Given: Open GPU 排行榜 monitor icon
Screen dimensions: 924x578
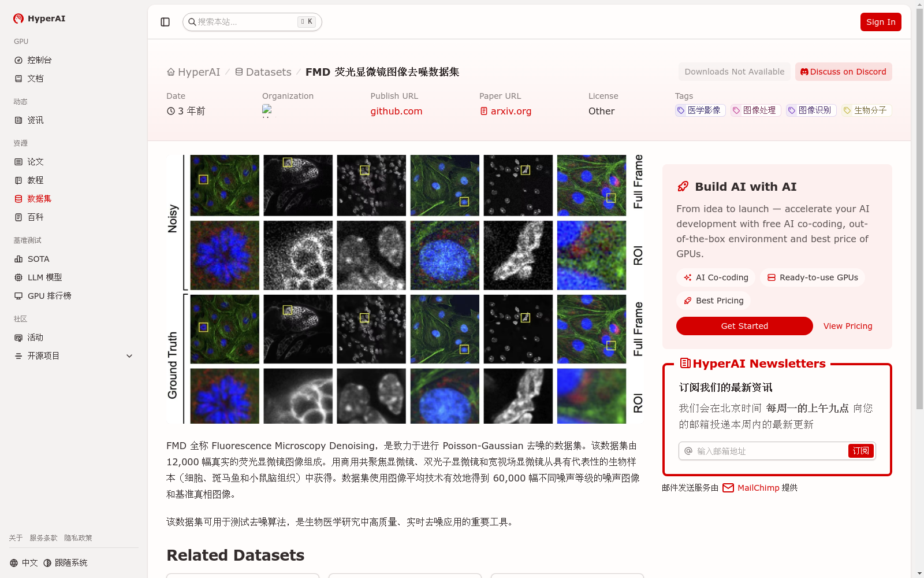Looking at the screenshot, I should click(x=18, y=296).
